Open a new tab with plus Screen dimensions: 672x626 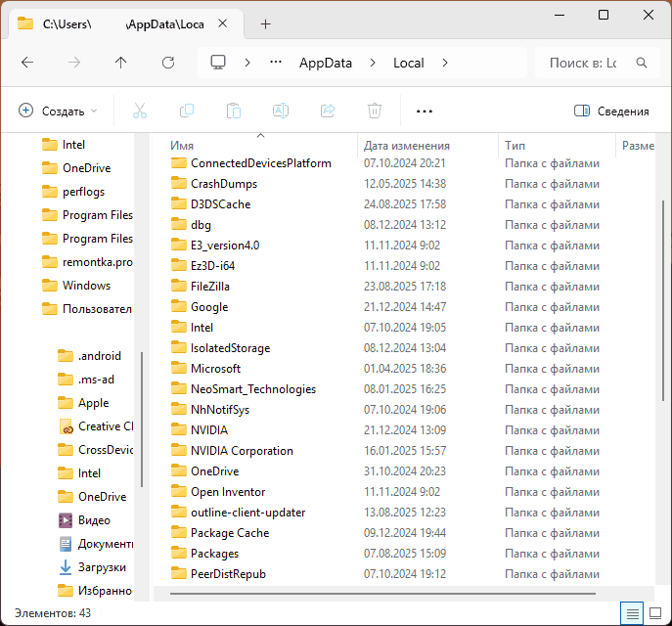(266, 24)
